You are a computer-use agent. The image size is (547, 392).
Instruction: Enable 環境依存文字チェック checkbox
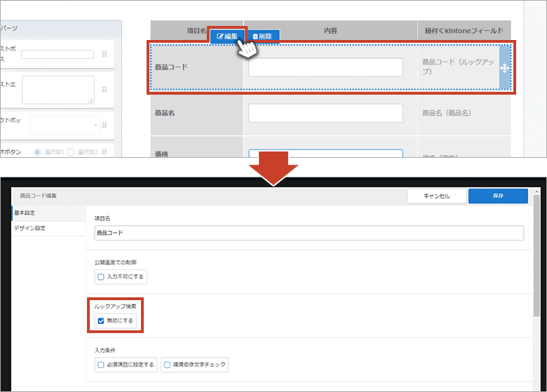(x=167, y=365)
